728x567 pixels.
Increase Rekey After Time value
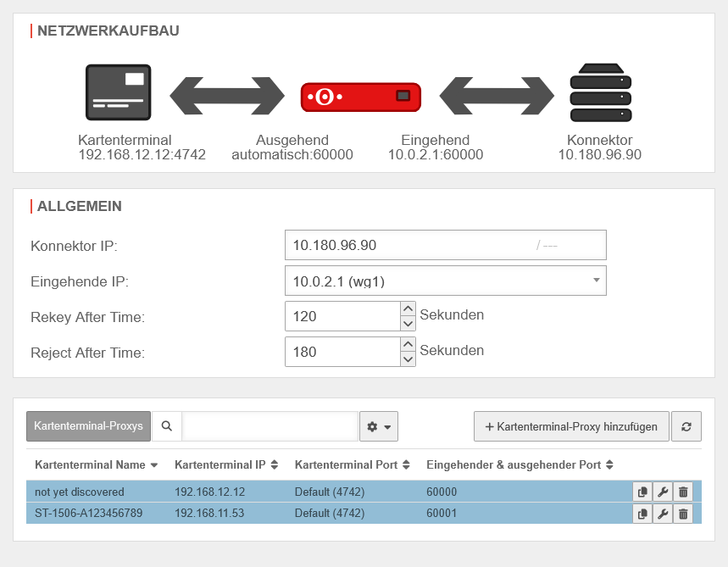pyautogui.click(x=408, y=309)
